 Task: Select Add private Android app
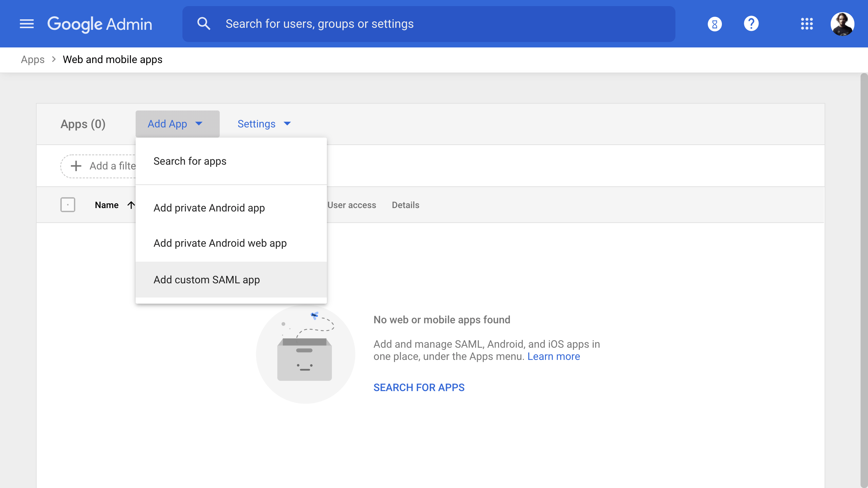click(209, 208)
